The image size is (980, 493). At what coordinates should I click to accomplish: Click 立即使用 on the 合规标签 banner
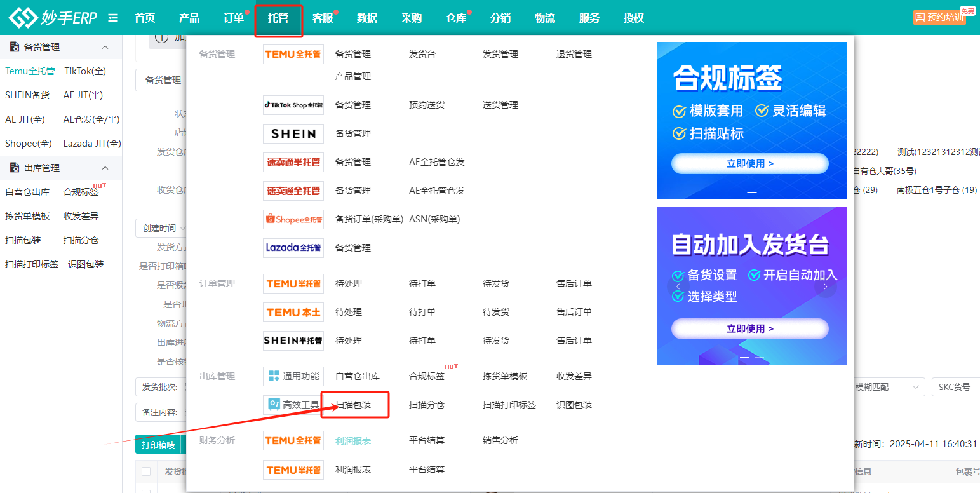coord(750,163)
